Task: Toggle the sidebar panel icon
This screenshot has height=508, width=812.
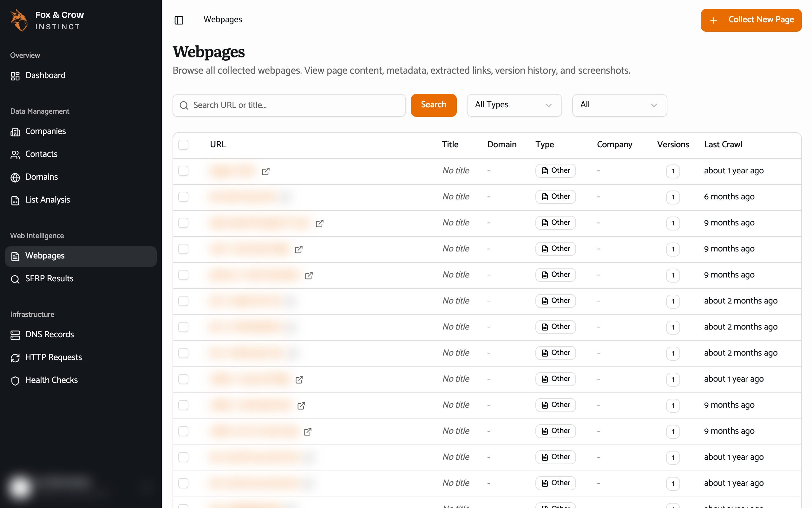Action: click(179, 20)
